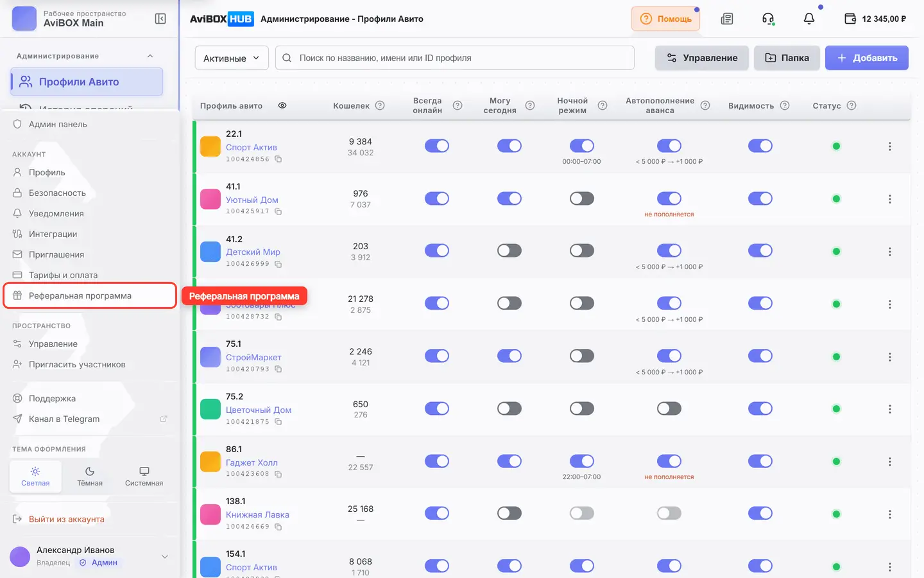Image resolution: width=924 pixels, height=578 pixels.
Task: Enable Ночной режим for Уютный Дом
Action: point(582,198)
